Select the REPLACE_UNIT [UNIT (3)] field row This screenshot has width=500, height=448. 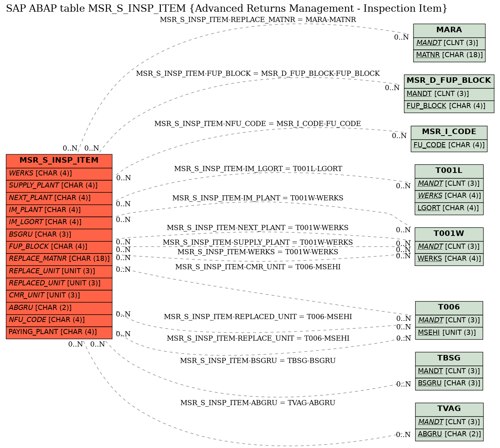point(59,271)
